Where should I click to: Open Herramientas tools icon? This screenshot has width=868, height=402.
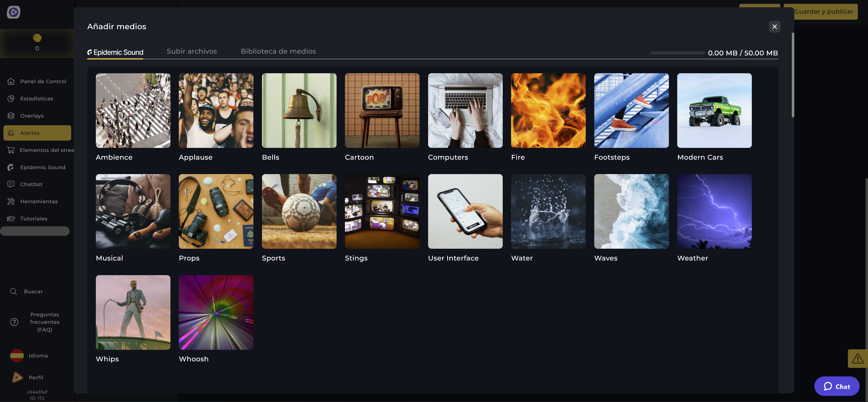click(x=11, y=201)
